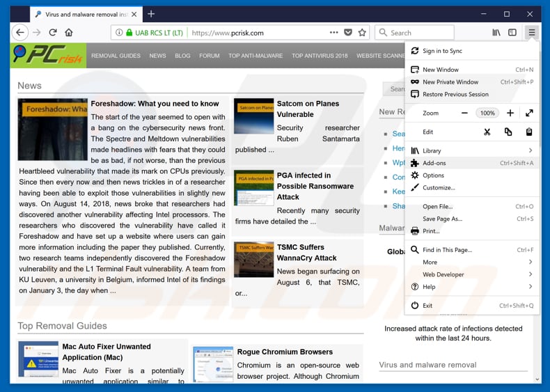Open Foreshadow: What you need to know
The width and height of the screenshot is (550, 392).
tap(155, 104)
